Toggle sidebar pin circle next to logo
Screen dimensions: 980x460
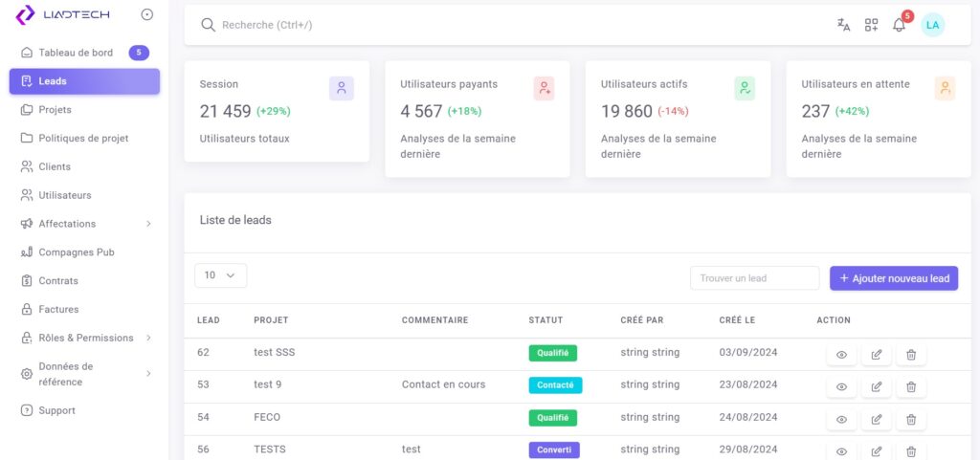coord(146,14)
